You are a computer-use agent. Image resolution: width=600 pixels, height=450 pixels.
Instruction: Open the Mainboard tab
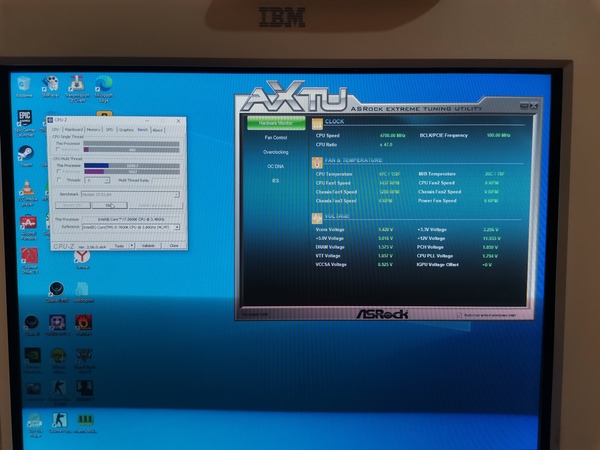[73, 130]
